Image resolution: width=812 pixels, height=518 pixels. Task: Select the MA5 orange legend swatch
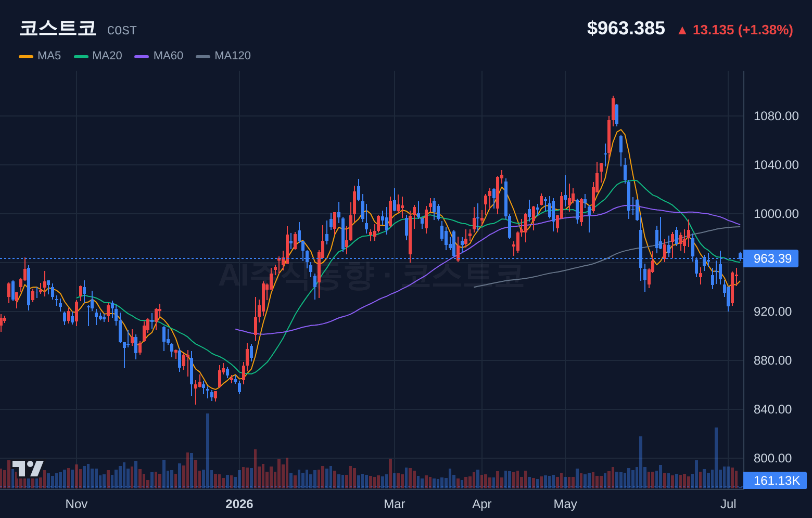pos(26,56)
